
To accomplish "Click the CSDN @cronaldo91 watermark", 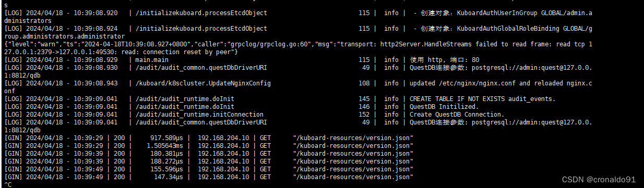I will click(x=599, y=179).
